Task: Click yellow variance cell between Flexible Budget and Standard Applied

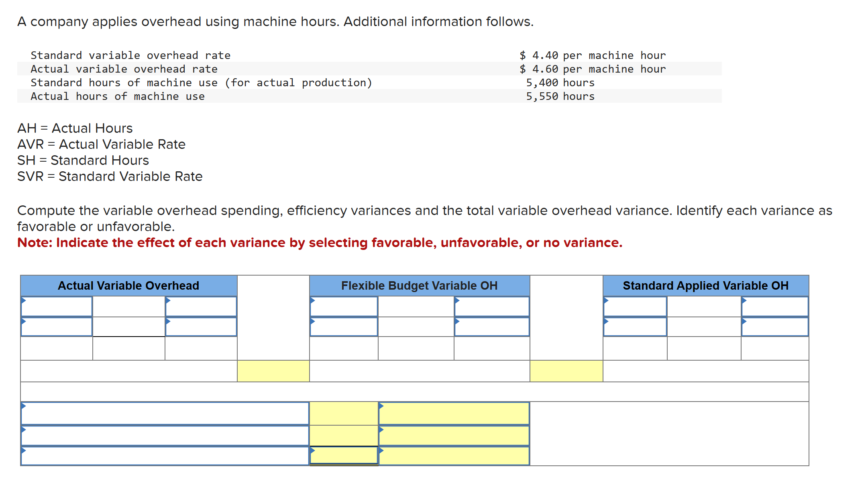Action: click(566, 371)
